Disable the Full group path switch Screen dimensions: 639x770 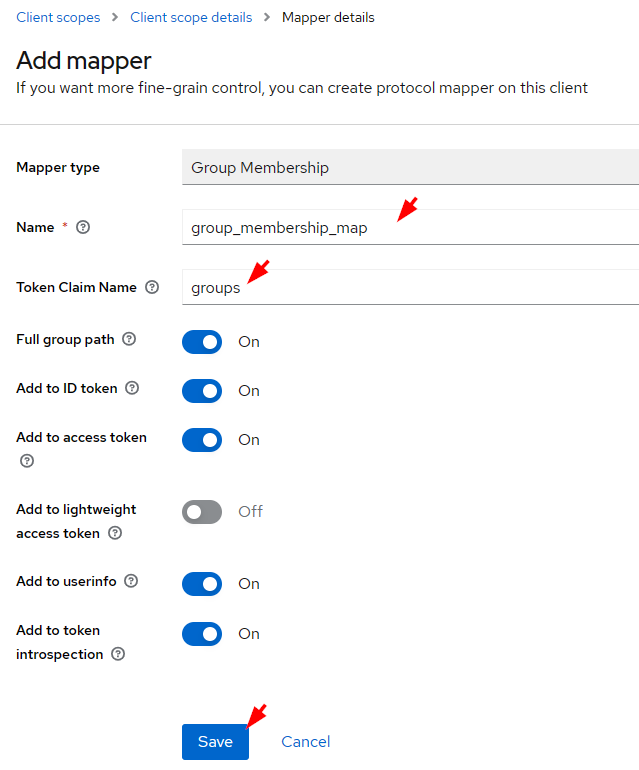[x=202, y=342]
